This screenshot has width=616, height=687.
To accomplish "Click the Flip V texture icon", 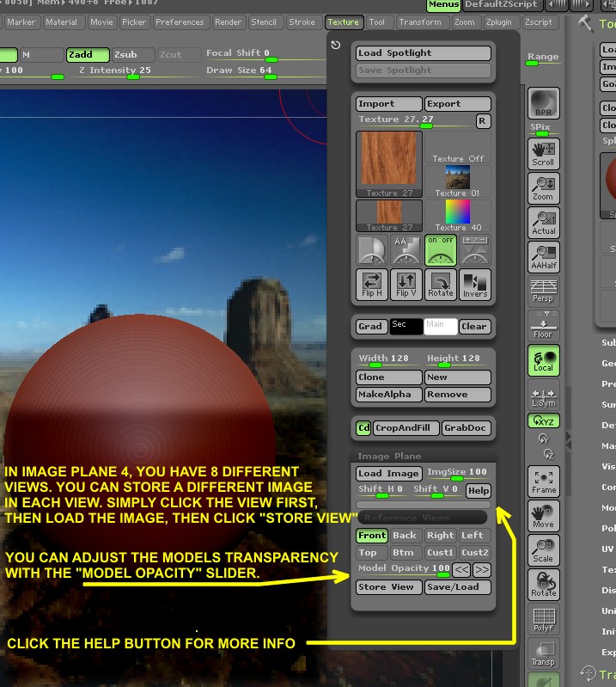I will [406, 285].
